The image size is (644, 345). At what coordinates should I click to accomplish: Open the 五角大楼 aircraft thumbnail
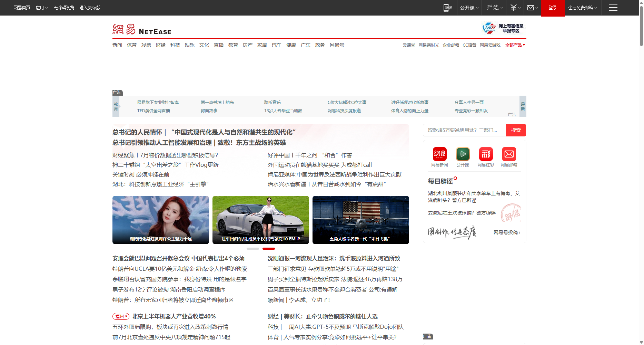click(x=361, y=220)
